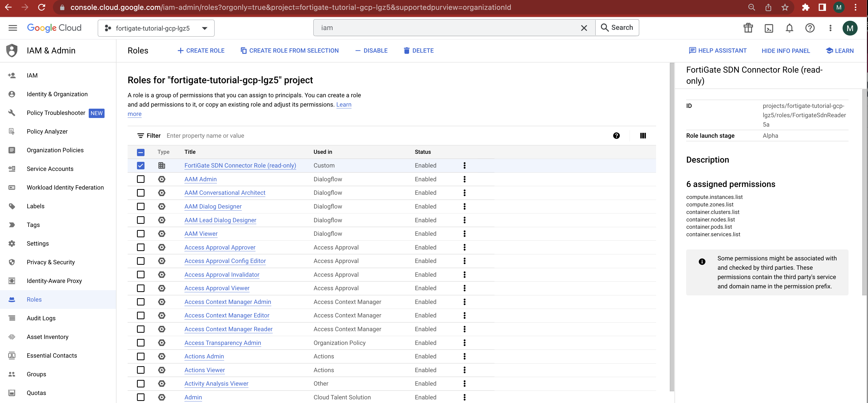Click the hamburger navigation menu icon

[13, 28]
